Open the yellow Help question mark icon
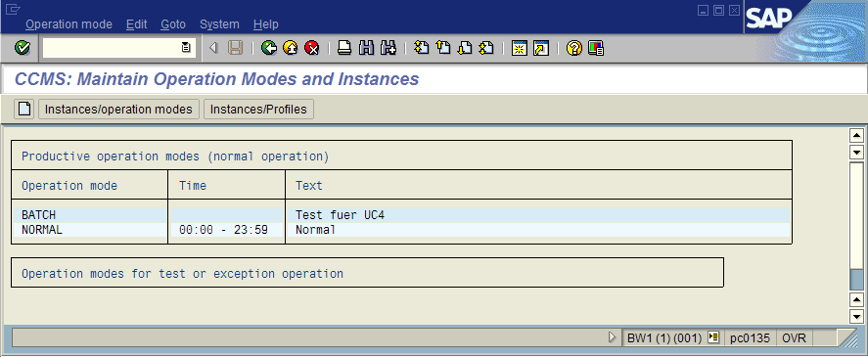The image size is (868, 358). tap(574, 48)
